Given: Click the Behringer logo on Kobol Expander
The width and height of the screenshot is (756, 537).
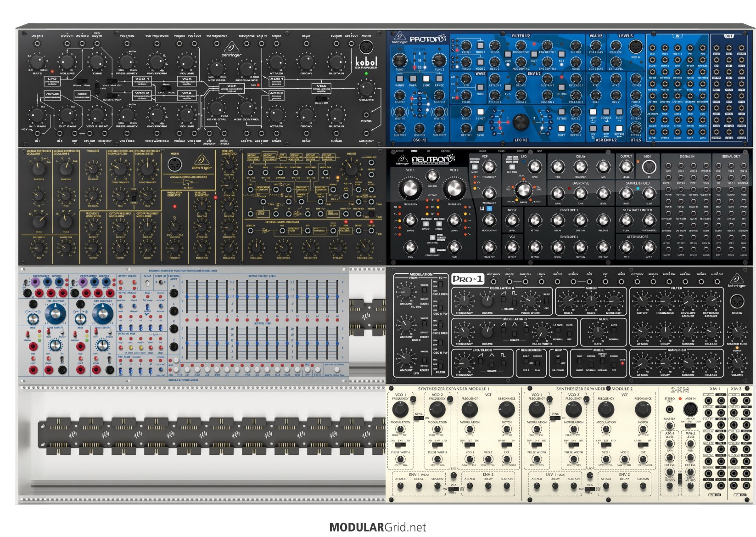Looking at the screenshot, I should [232, 50].
